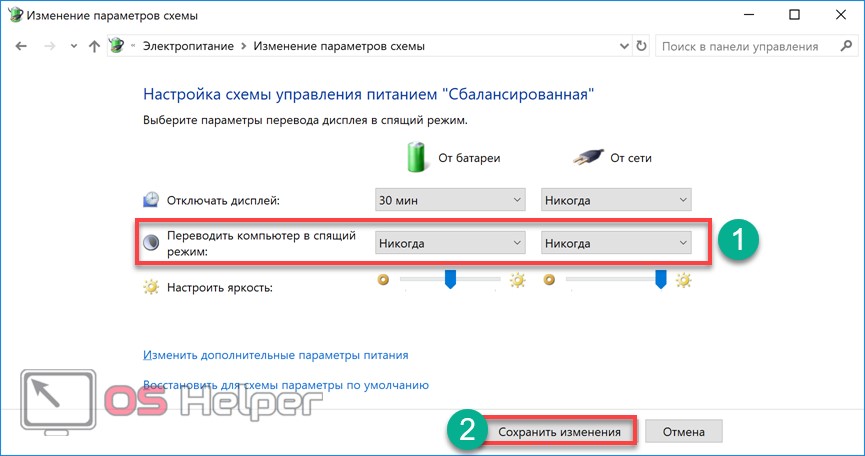Click the forward navigation arrow
Viewport: 865px width, 456px height.
[50, 46]
